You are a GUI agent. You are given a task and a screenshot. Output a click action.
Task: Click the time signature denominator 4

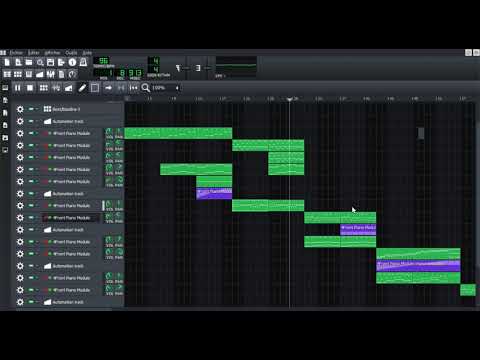click(154, 69)
